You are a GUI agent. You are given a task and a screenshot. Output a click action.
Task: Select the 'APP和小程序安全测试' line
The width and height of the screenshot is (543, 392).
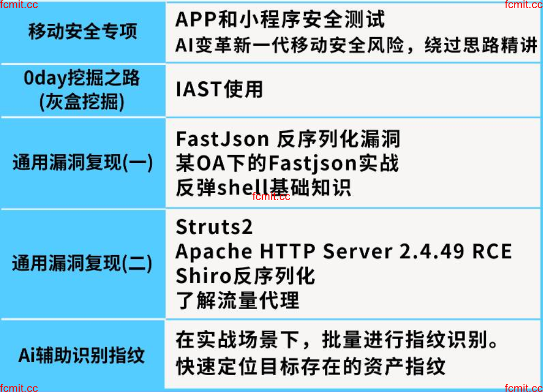click(x=280, y=19)
